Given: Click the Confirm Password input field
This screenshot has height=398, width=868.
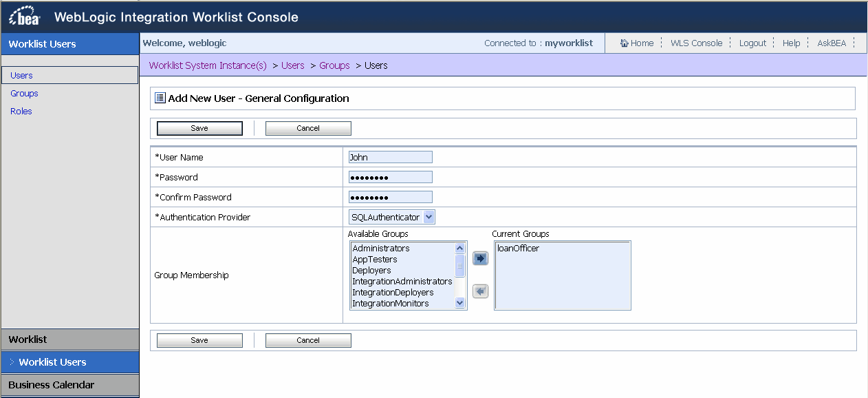Looking at the screenshot, I should [x=391, y=197].
